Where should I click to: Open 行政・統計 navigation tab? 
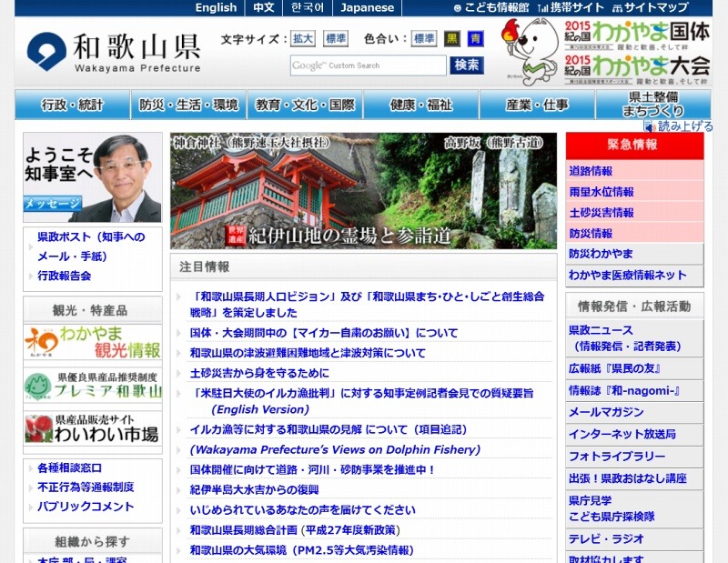pyautogui.click(x=72, y=105)
